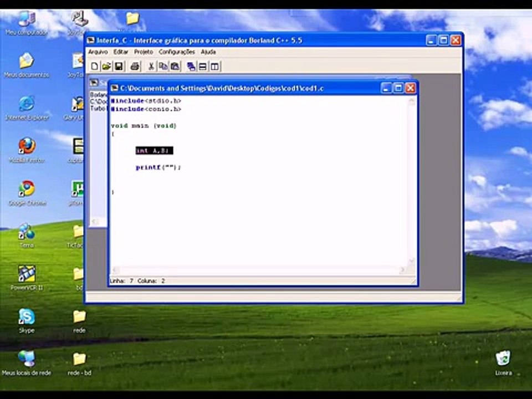This screenshot has height=399, width=532.
Task: Click the printf line in the code editor
Action: click(158, 167)
